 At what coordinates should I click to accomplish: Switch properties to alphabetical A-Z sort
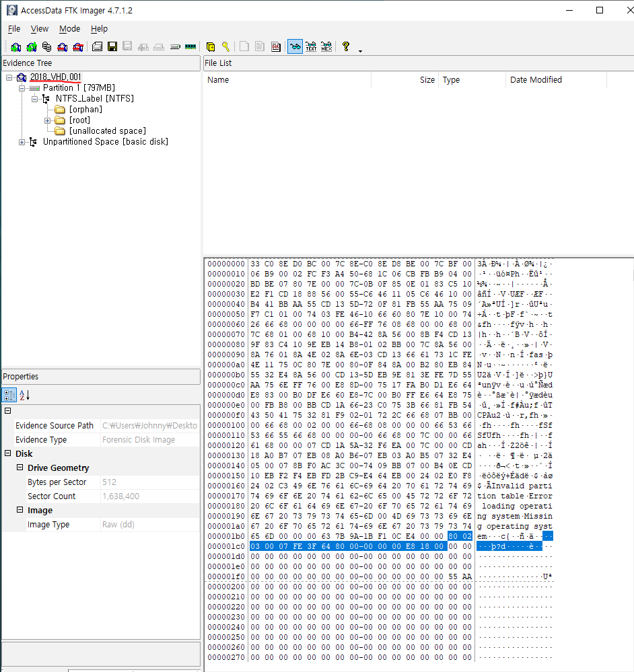(24, 395)
